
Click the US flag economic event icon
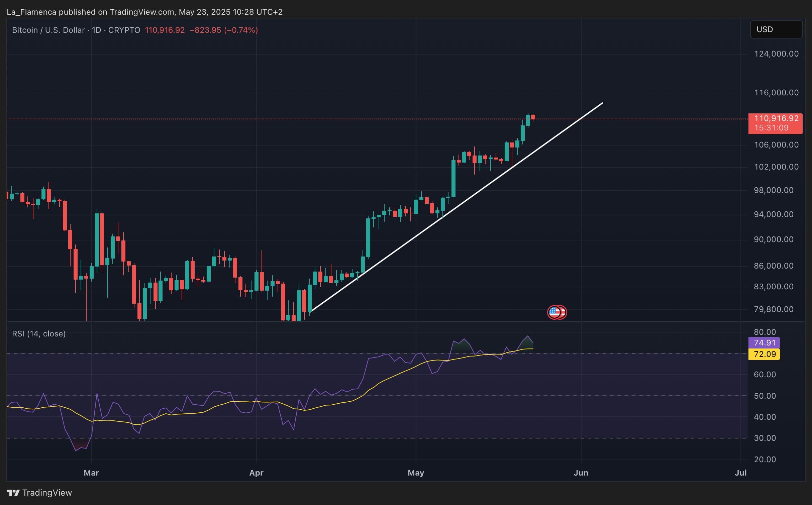click(554, 312)
